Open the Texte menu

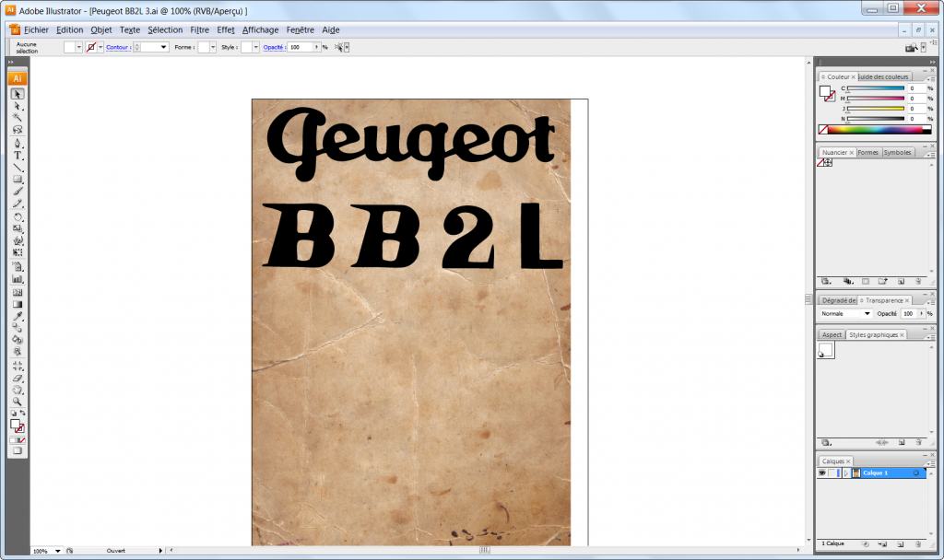click(129, 29)
